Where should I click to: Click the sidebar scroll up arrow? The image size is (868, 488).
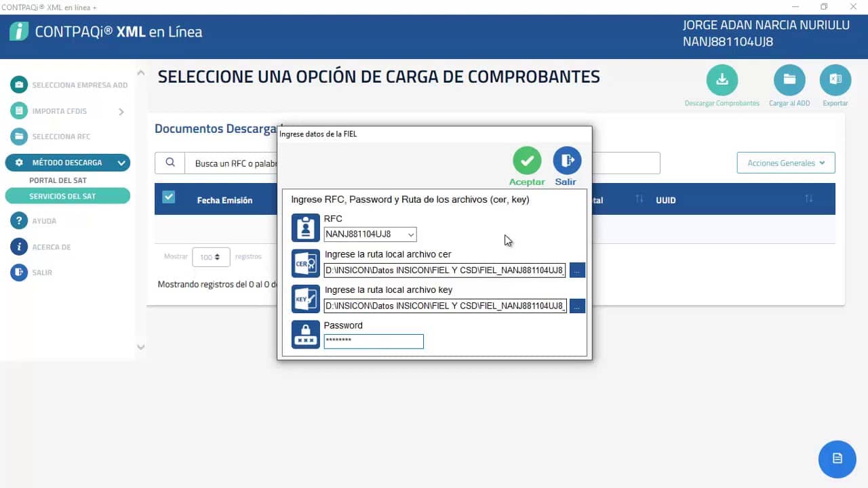point(141,73)
